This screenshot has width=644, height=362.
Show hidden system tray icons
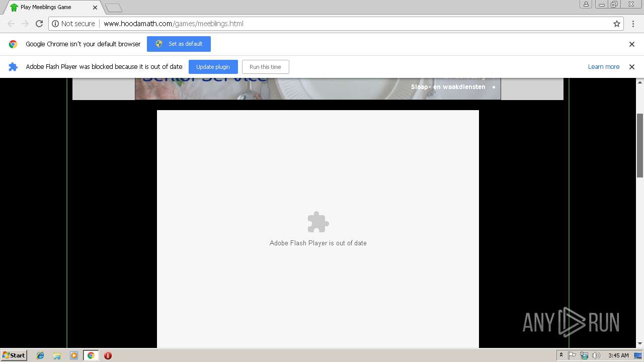point(561,355)
